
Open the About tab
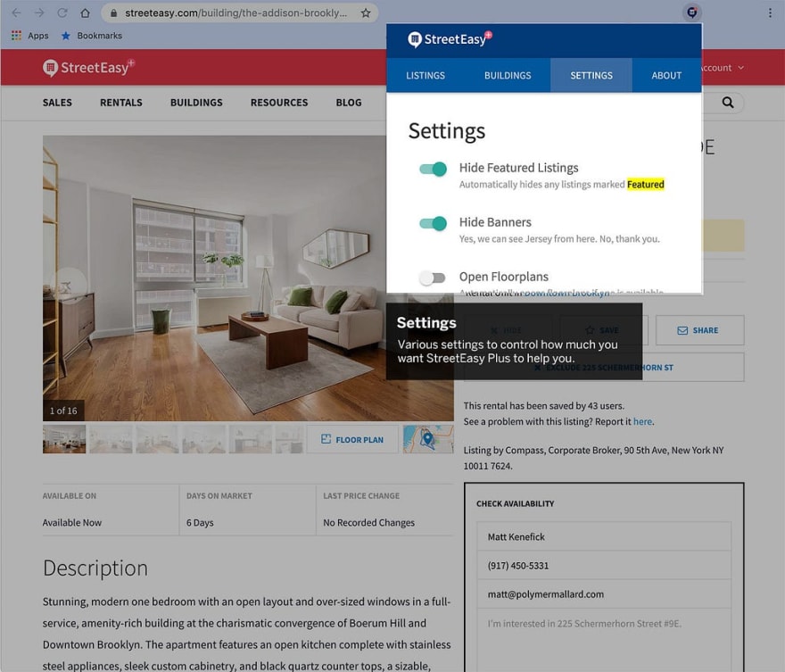666,75
